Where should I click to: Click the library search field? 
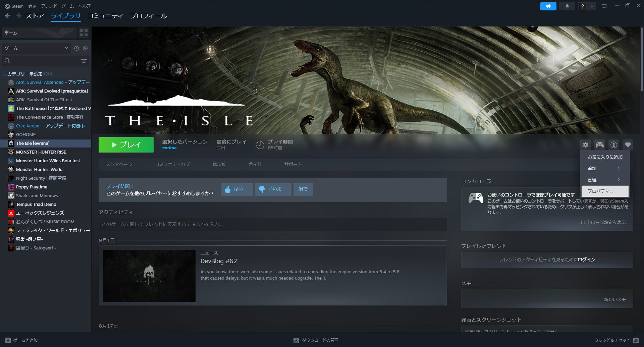click(40, 61)
